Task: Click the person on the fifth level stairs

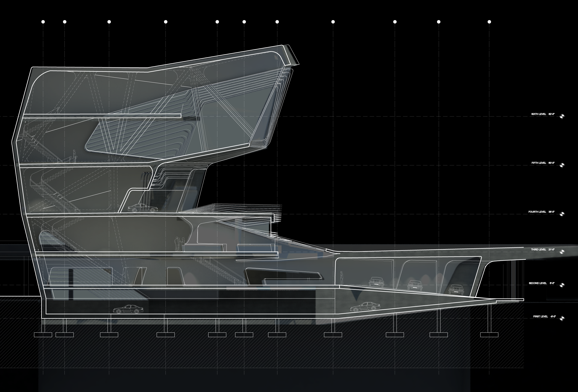Action: tap(74, 156)
